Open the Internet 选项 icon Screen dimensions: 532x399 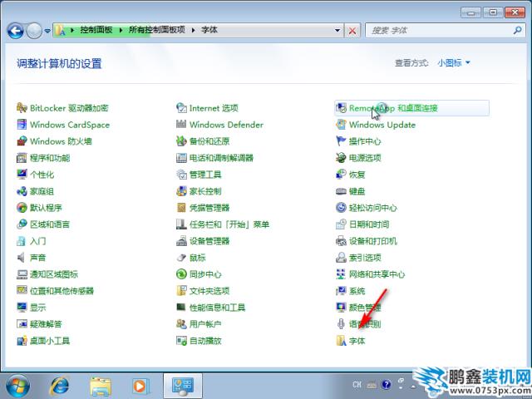click(181, 108)
